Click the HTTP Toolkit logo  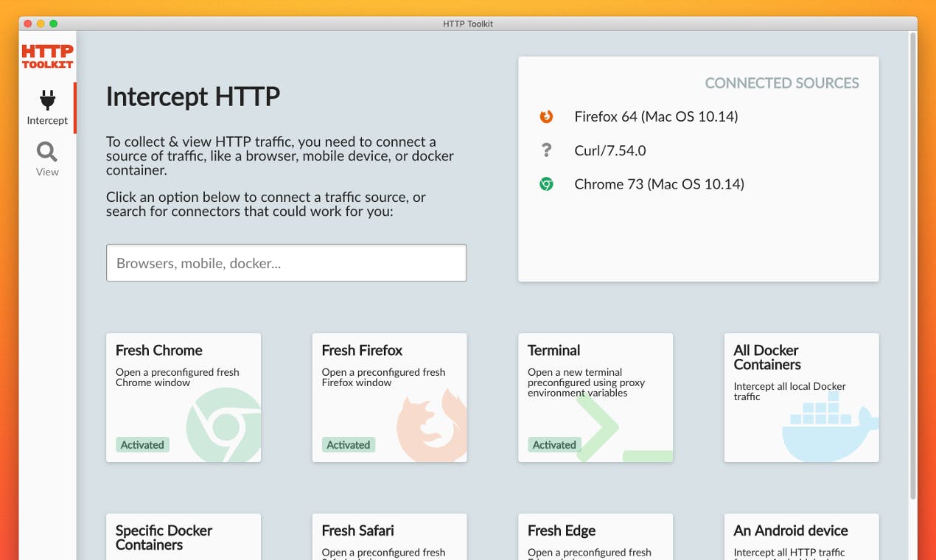point(47,57)
